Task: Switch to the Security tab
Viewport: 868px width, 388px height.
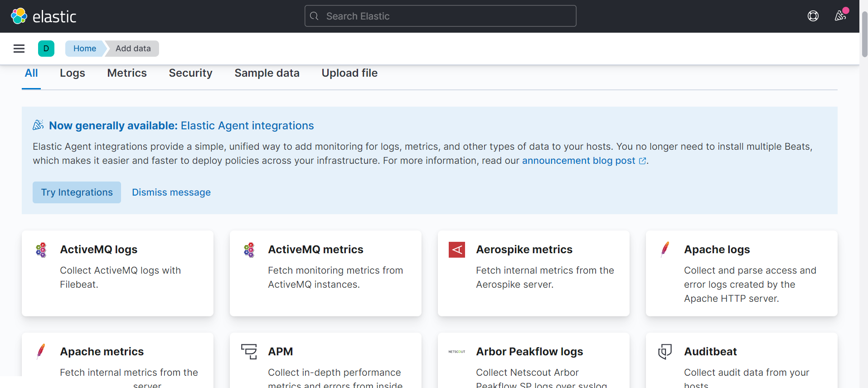Action: click(x=191, y=73)
